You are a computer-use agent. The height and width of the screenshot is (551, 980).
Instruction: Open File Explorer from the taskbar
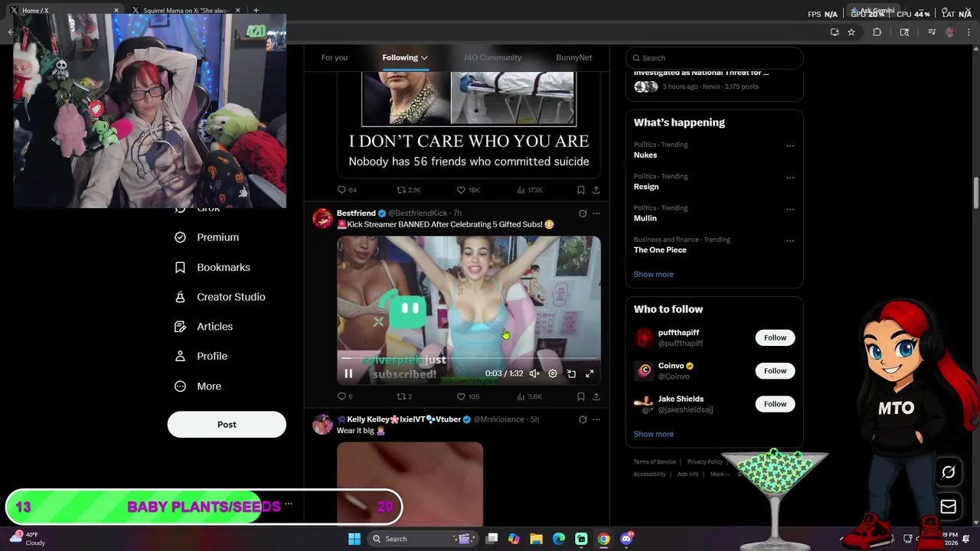coord(536,539)
